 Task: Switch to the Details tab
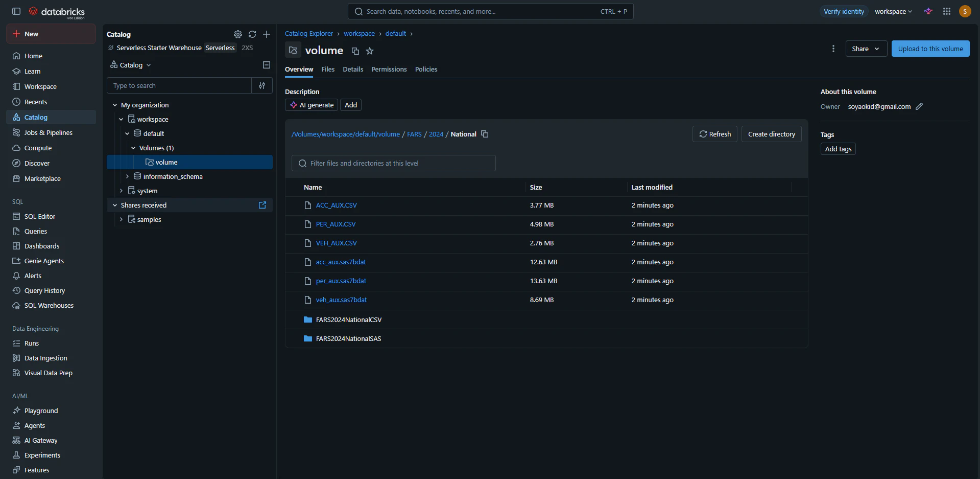pos(353,69)
